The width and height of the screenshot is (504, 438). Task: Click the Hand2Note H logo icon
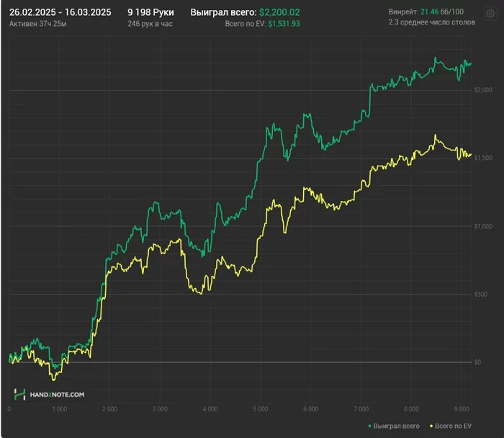[x=19, y=394]
